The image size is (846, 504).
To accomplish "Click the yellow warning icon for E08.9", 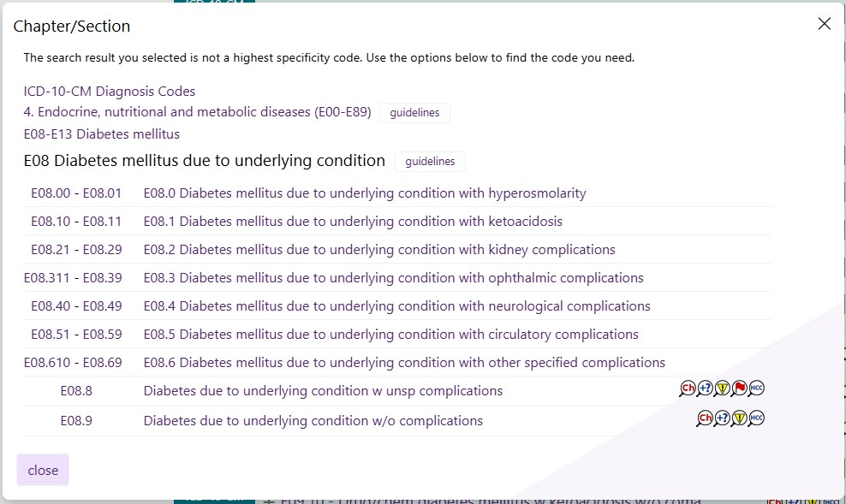I will pyautogui.click(x=739, y=418).
